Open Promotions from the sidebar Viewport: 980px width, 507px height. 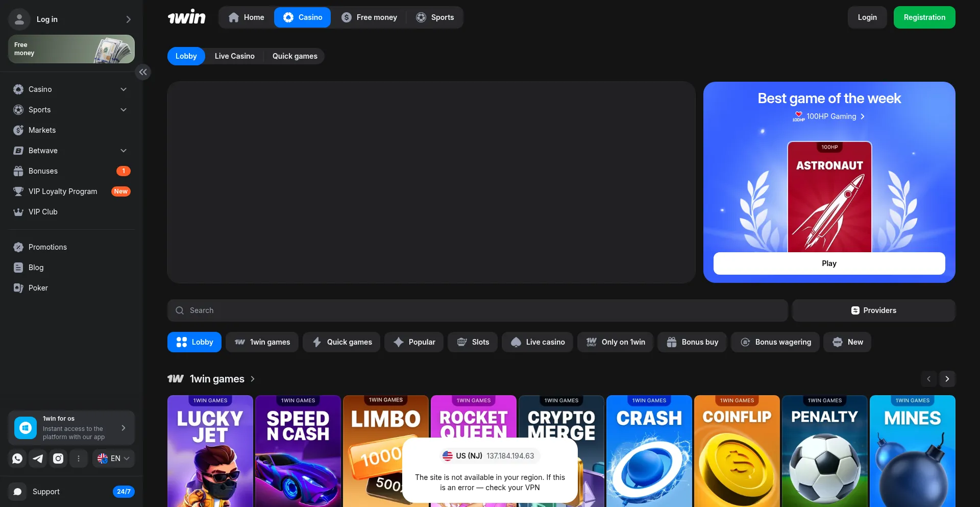71,247
